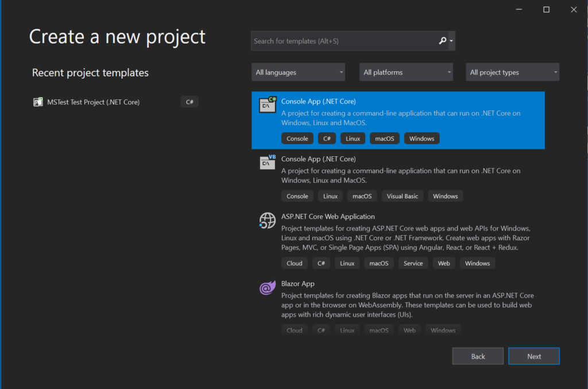Click the Visual Basic Console App icon
Viewport: 588px width, 389px height.
tap(268, 163)
